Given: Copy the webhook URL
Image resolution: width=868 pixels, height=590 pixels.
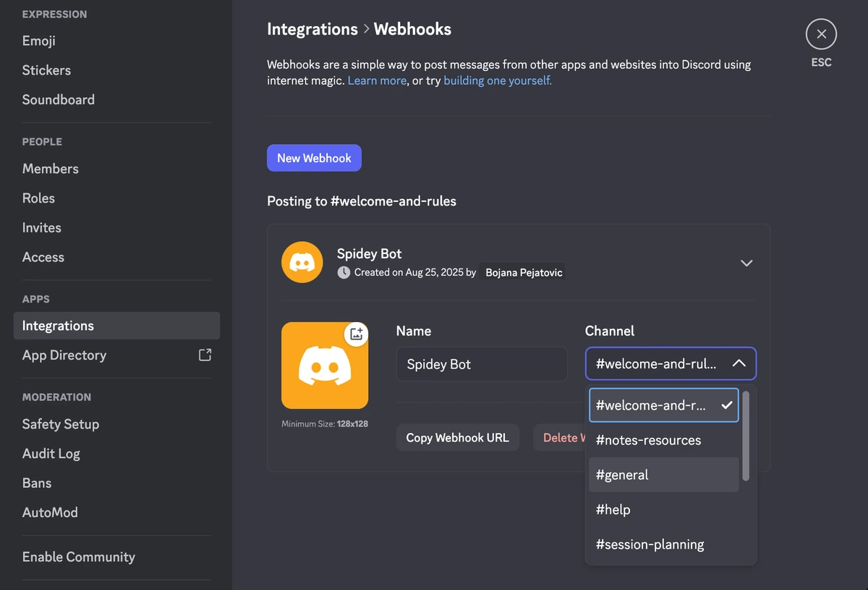Looking at the screenshot, I should tap(457, 437).
